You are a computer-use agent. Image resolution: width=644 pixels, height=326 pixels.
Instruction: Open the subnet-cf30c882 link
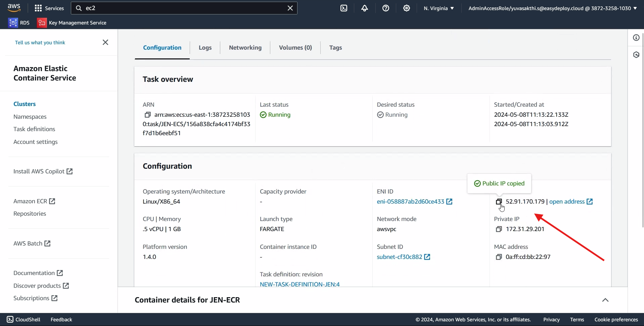404,257
